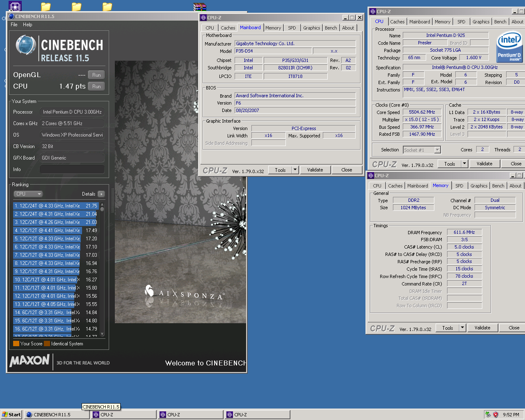The width and height of the screenshot is (525, 420).
Task: Open the Help menu in Cinebench
Action: (x=27, y=25)
